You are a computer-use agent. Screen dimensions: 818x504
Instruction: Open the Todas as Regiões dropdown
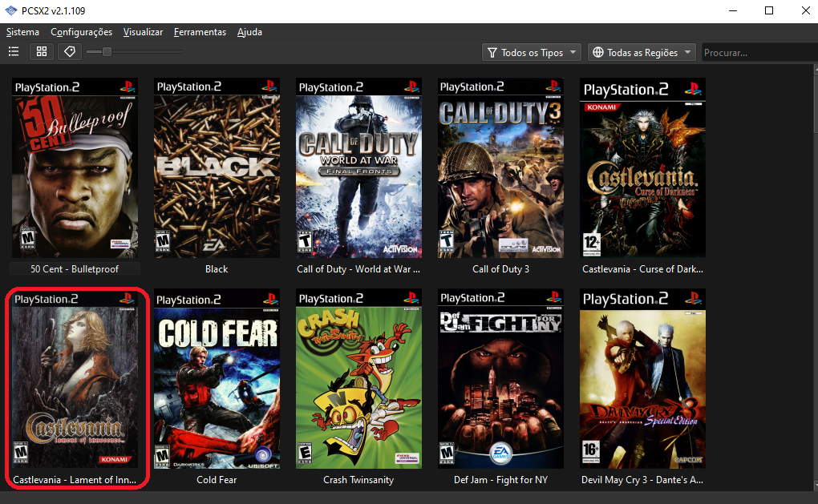(x=642, y=53)
